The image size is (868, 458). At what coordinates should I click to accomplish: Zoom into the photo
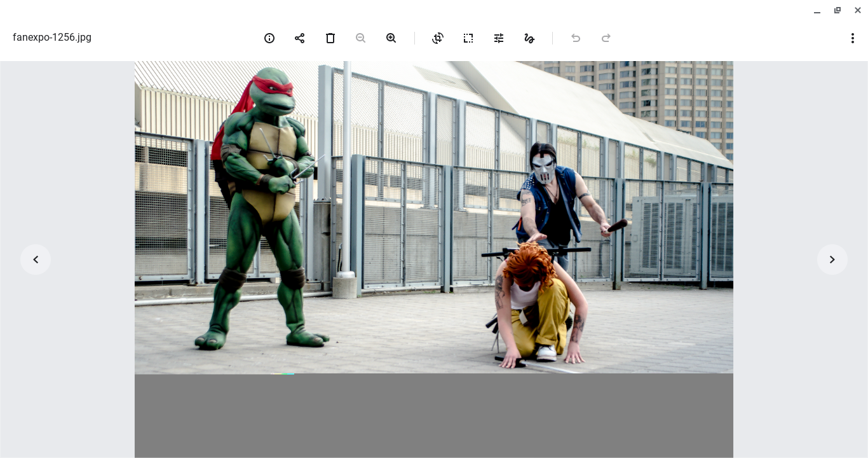point(391,38)
